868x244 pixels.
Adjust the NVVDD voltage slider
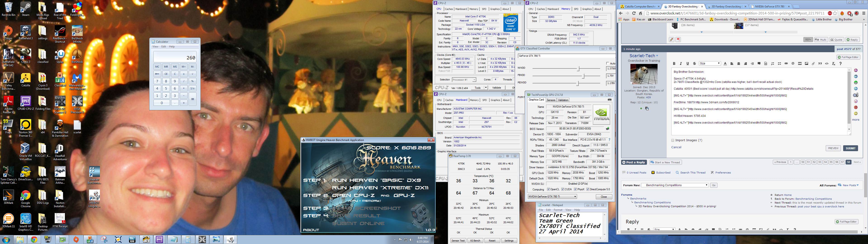tap(579, 68)
